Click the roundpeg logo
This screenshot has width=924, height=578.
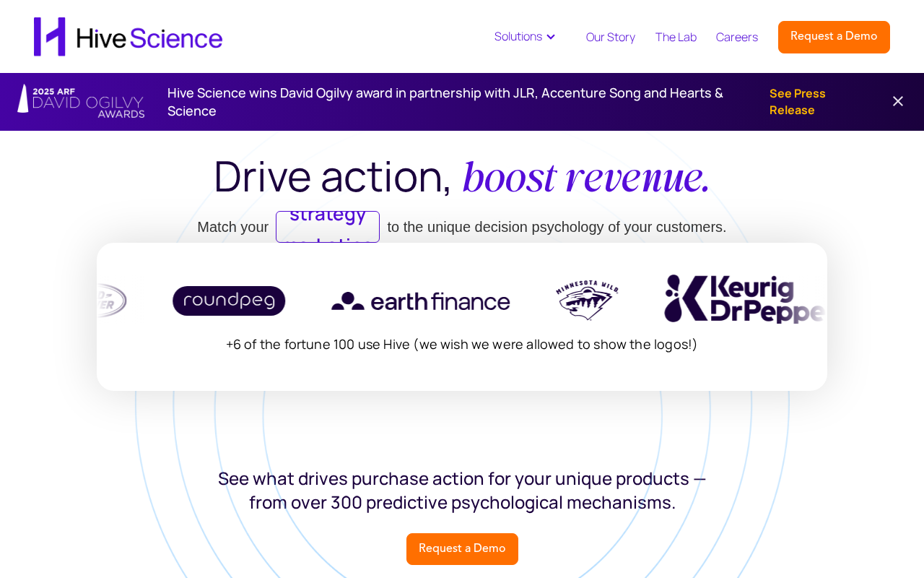click(x=229, y=301)
